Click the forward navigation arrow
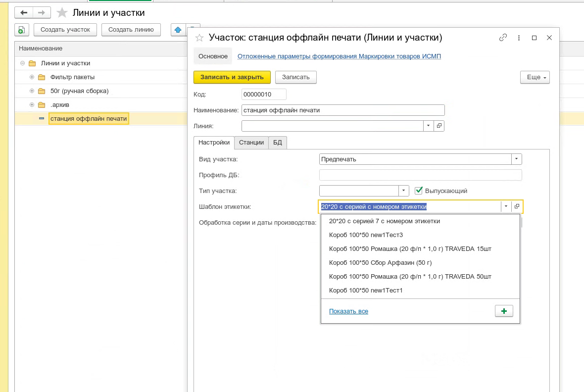Image resolution: width=584 pixels, height=392 pixels. tap(42, 13)
